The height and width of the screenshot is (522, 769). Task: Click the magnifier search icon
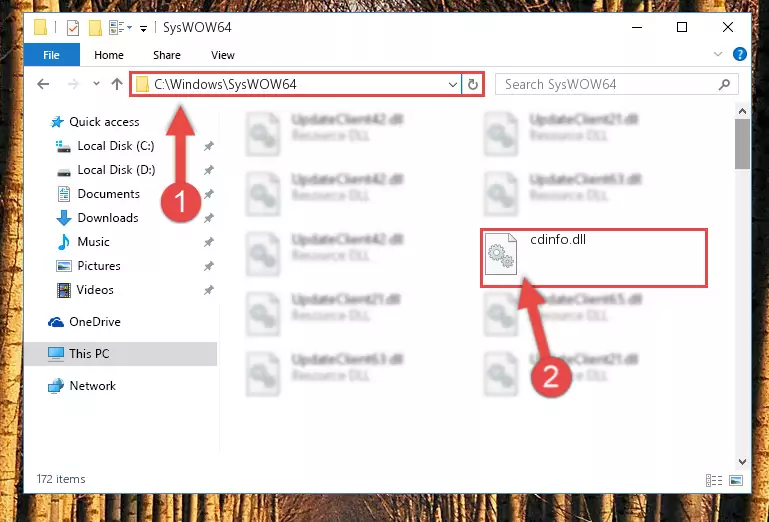coord(724,84)
